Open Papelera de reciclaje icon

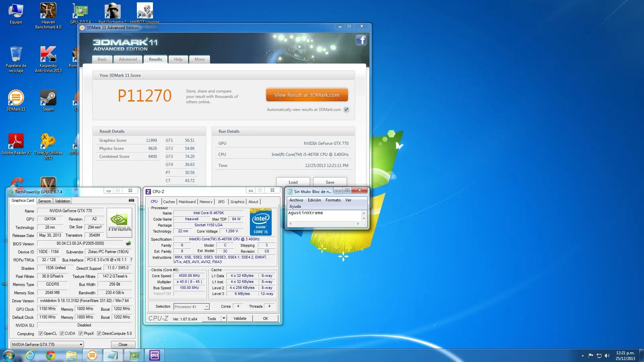pyautogui.click(x=16, y=59)
